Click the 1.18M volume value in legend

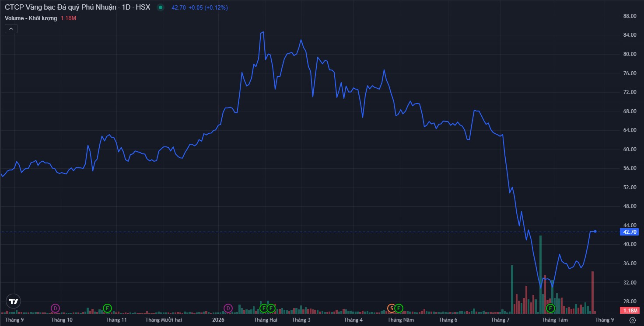[69, 18]
